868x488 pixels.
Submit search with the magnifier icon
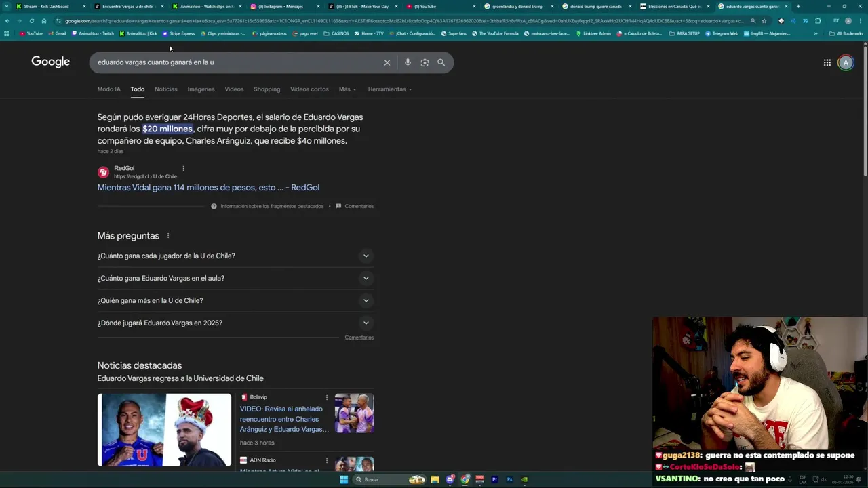(x=441, y=62)
